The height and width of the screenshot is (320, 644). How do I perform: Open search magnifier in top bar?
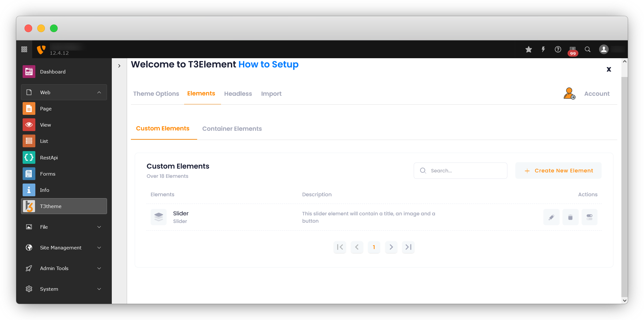point(588,49)
